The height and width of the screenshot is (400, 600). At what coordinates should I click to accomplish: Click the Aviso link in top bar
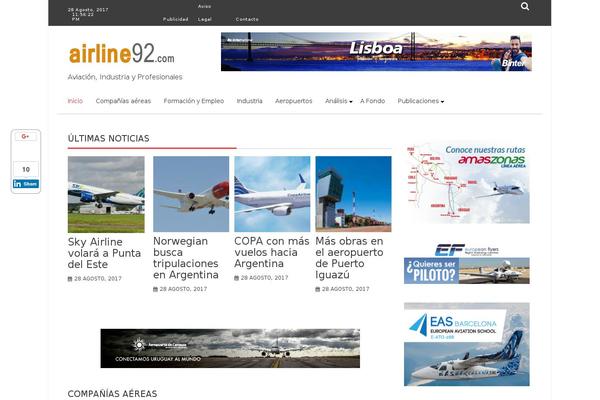click(x=204, y=7)
